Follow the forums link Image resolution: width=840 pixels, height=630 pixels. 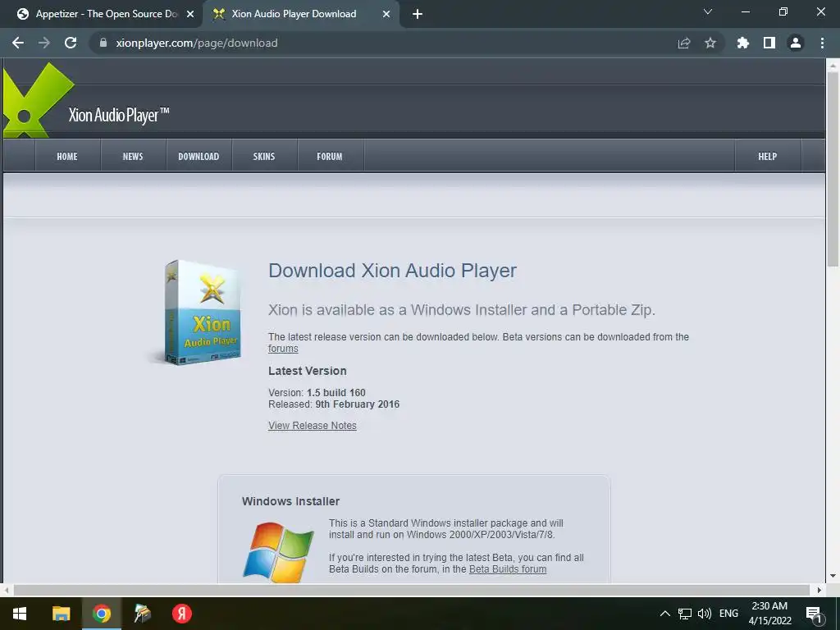click(x=283, y=349)
